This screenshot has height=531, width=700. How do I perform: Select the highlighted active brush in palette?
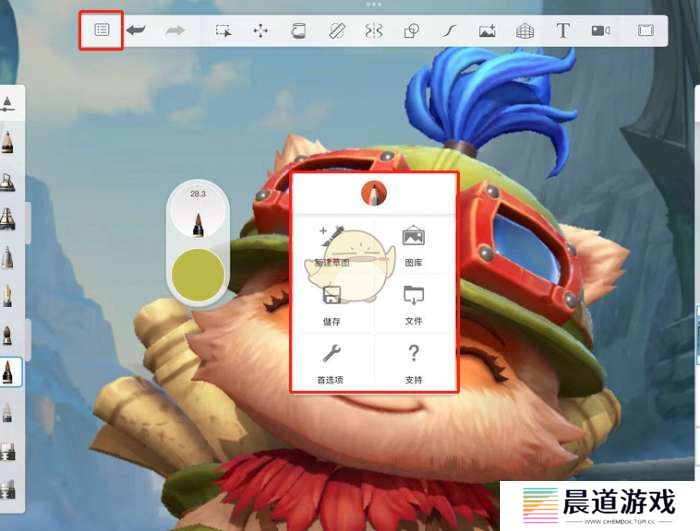point(8,372)
